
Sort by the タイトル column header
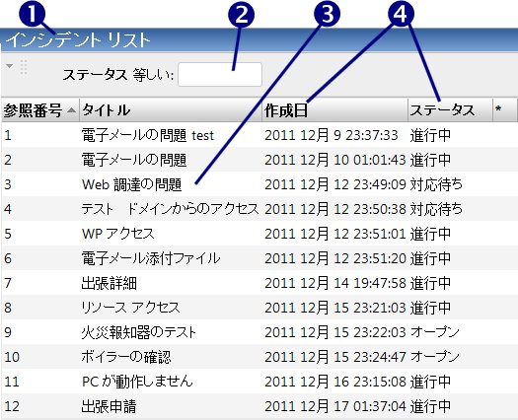[x=171, y=110]
